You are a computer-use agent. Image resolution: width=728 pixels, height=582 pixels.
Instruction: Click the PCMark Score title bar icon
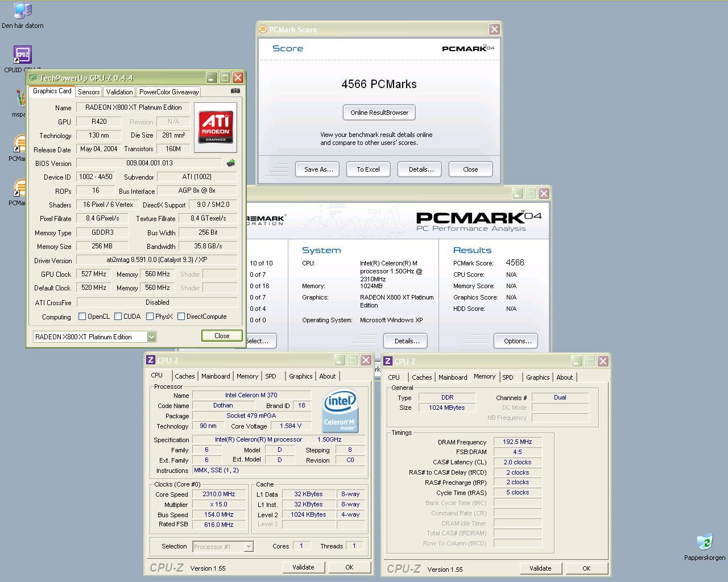pos(263,29)
